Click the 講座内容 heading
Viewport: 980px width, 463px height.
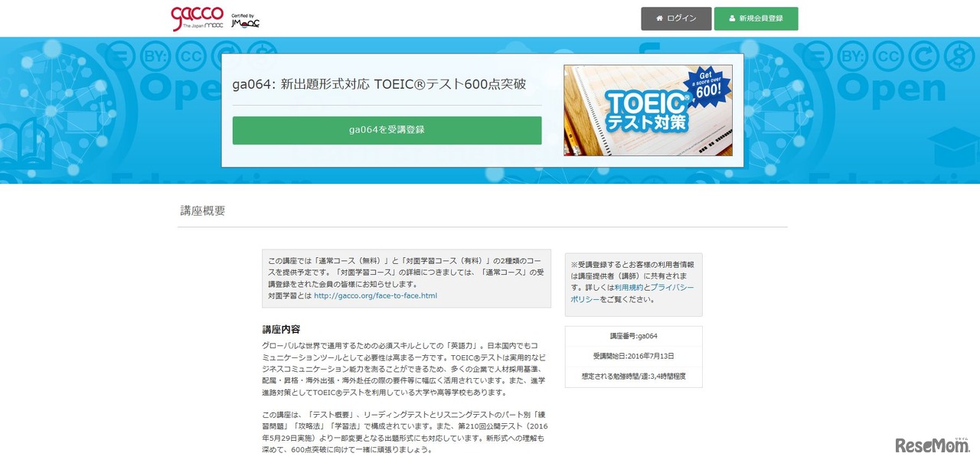[x=281, y=329]
